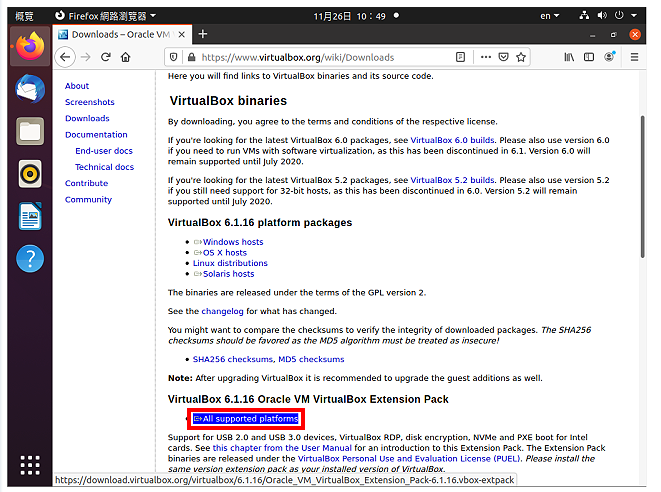Screen dimensions: 661x492
Task: Download the OS X hosts package
Action: pyautogui.click(x=225, y=253)
